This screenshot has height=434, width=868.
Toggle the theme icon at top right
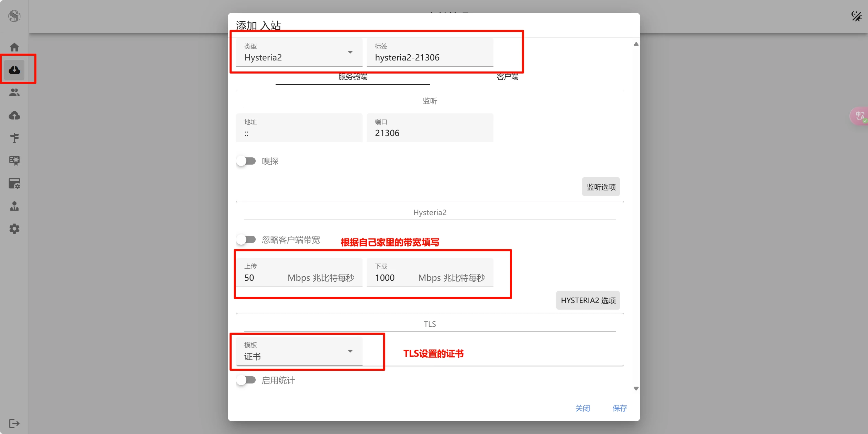856,16
